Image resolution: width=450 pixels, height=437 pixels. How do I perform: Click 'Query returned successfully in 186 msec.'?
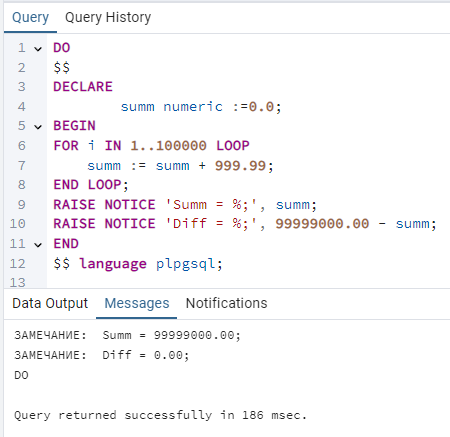coord(160,415)
